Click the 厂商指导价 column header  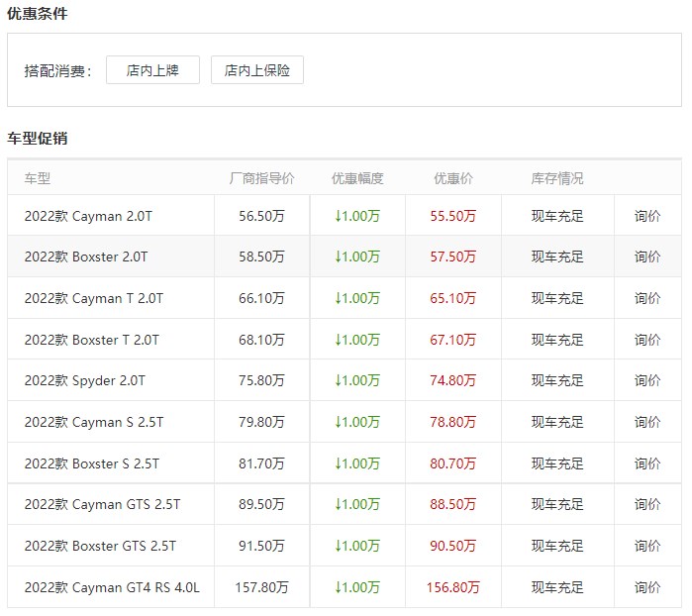(x=261, y=178)
